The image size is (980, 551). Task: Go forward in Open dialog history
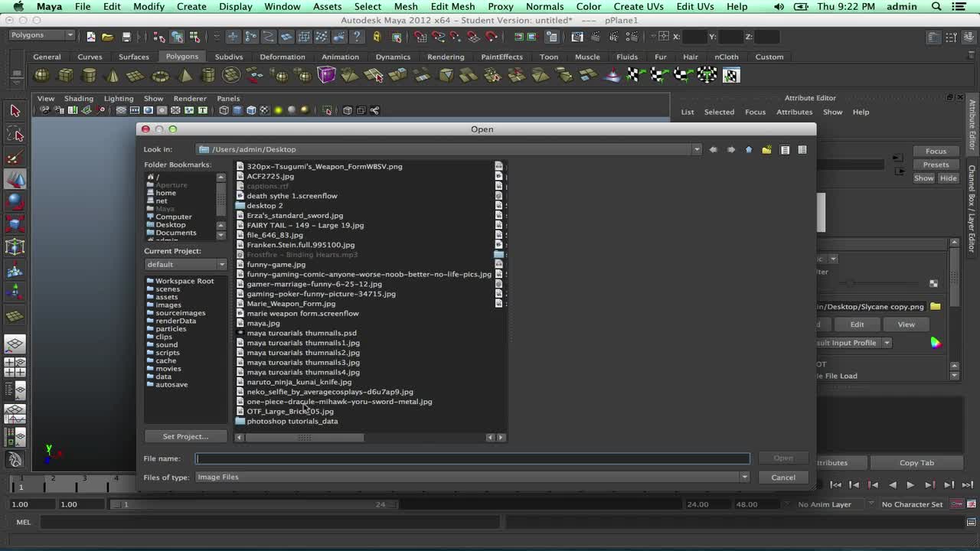[730, 149]
